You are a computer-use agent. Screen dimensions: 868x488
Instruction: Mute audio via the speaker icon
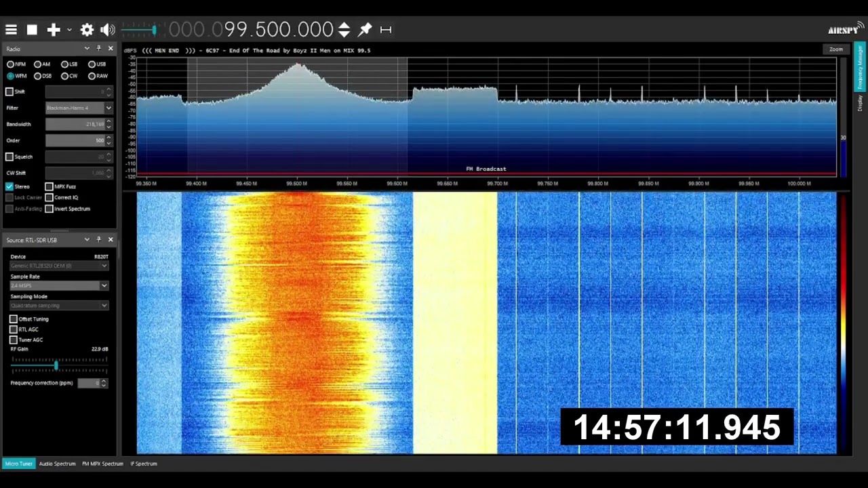[x=107, y=30]
